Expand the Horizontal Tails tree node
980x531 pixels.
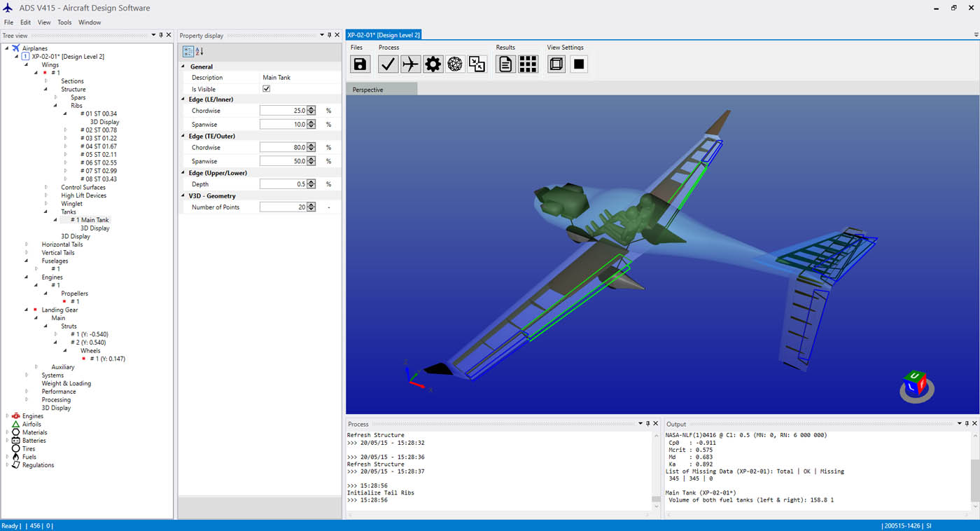(x=27, y=244)
